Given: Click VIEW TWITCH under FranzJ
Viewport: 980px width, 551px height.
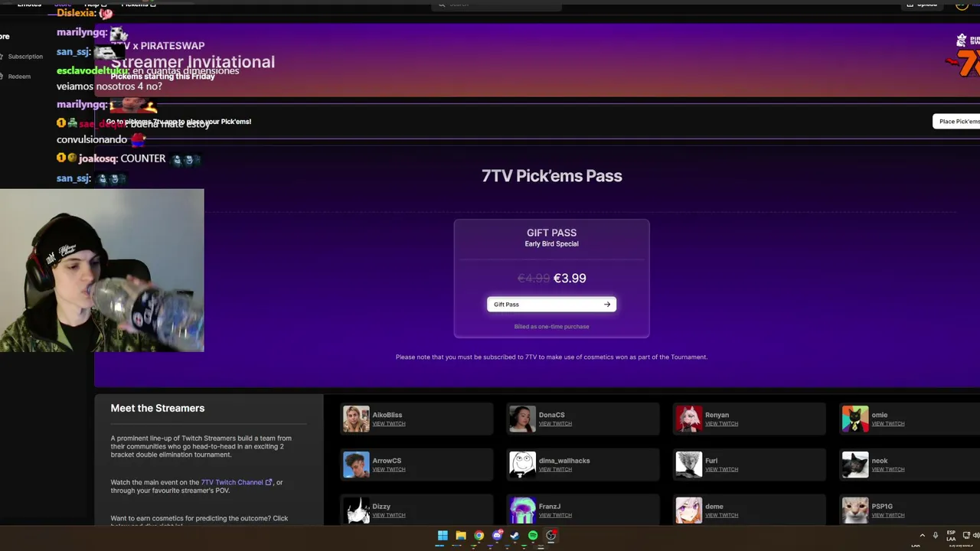Looking at the screenshot, I should 555,516.
